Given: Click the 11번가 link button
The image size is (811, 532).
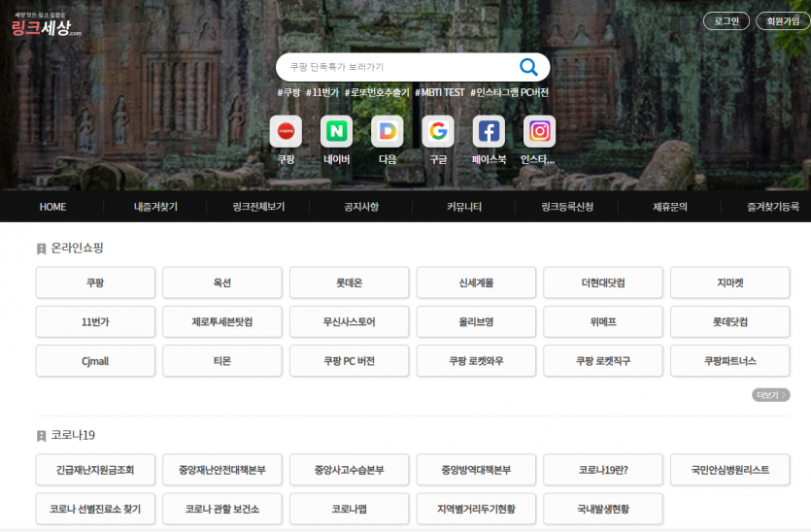Looking at the screenshot, I should pyautogui.click(x=95, y=321).
